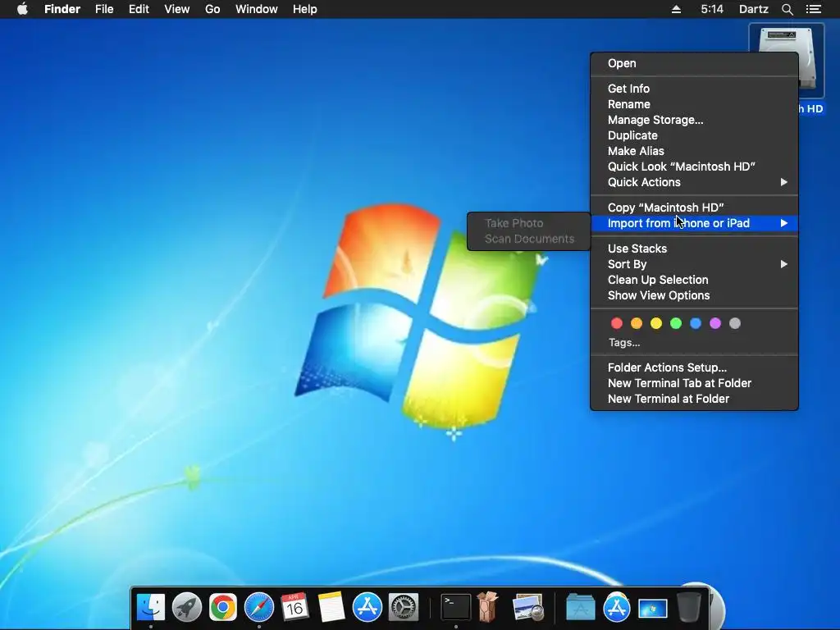
Task: Expand the Sort By submenu arrow
Action: pyautogui.click(x=783, y=264)
